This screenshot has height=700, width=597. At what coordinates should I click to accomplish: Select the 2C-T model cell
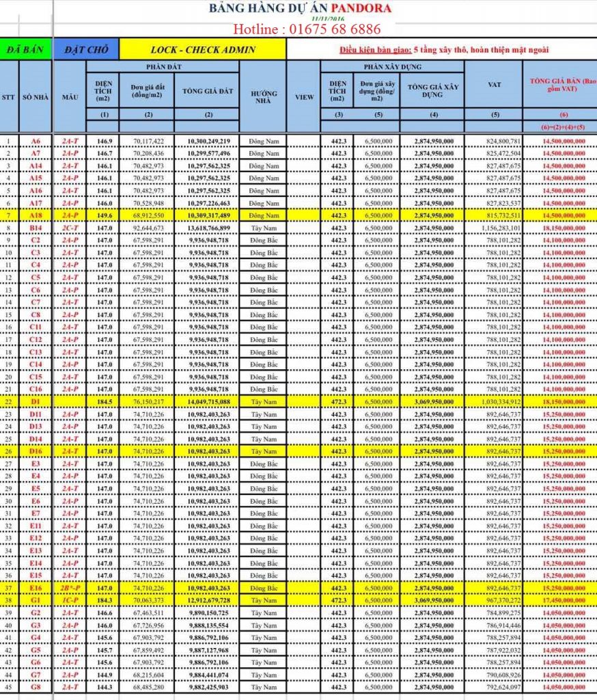(70, 228)
